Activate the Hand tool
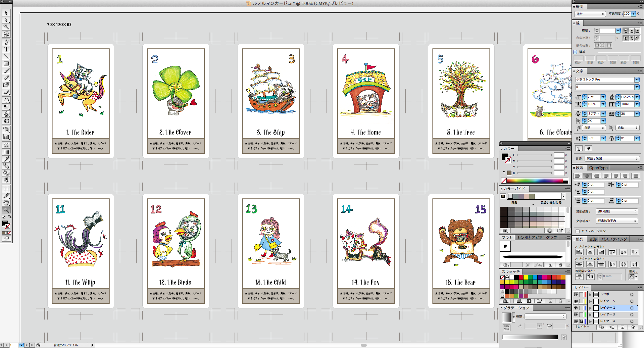The width and height of the screenshot is (644, 348). [6, 203]
